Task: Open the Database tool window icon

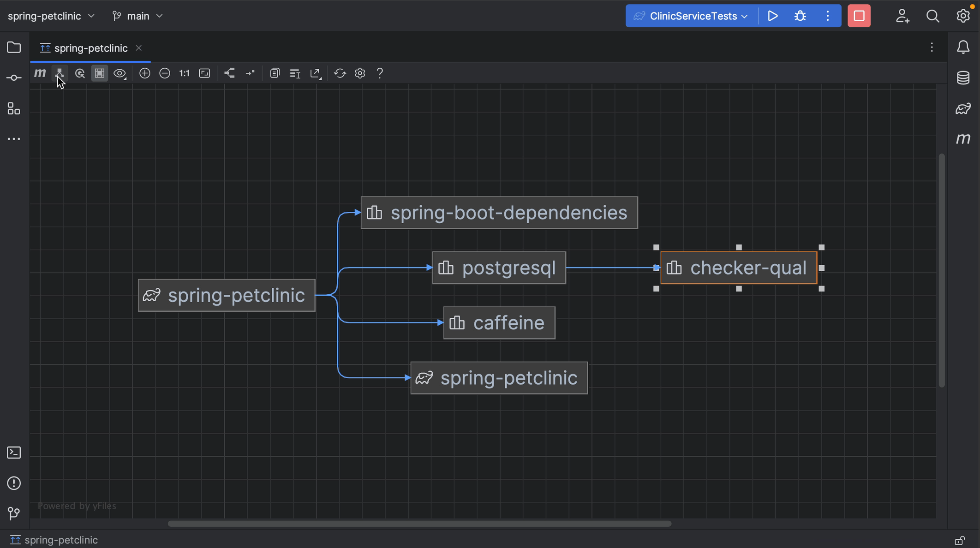Action: tap(963, 77)
